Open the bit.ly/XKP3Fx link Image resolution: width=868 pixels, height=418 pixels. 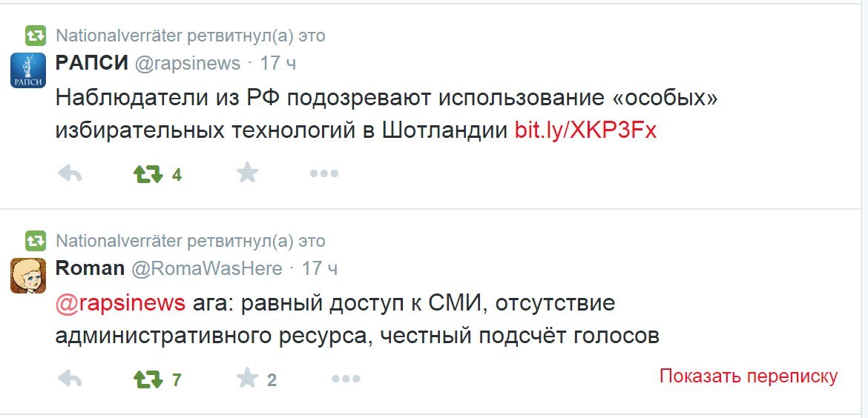[x=585, y=130]
